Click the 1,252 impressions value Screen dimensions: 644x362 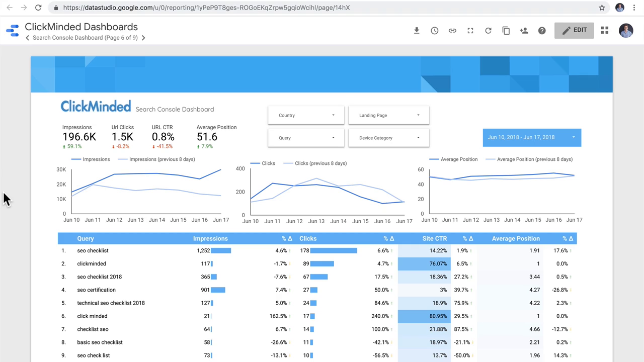(203, 250)
